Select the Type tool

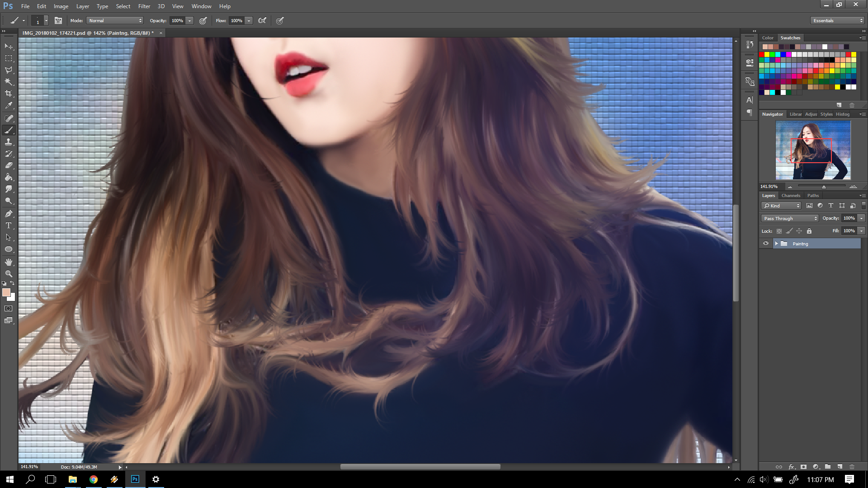click(9, 225)
